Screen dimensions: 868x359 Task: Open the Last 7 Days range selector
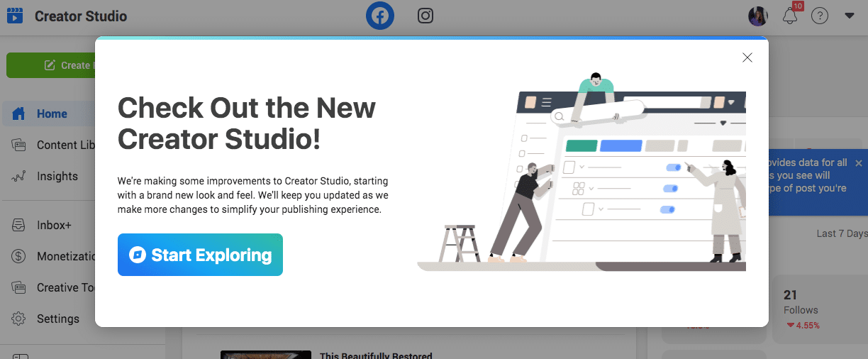pos(842,233)
